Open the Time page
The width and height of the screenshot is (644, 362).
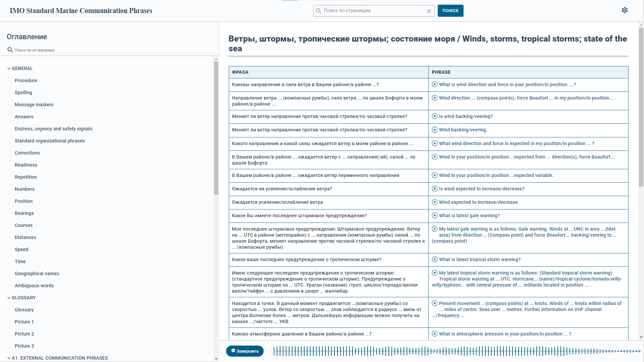20,261
